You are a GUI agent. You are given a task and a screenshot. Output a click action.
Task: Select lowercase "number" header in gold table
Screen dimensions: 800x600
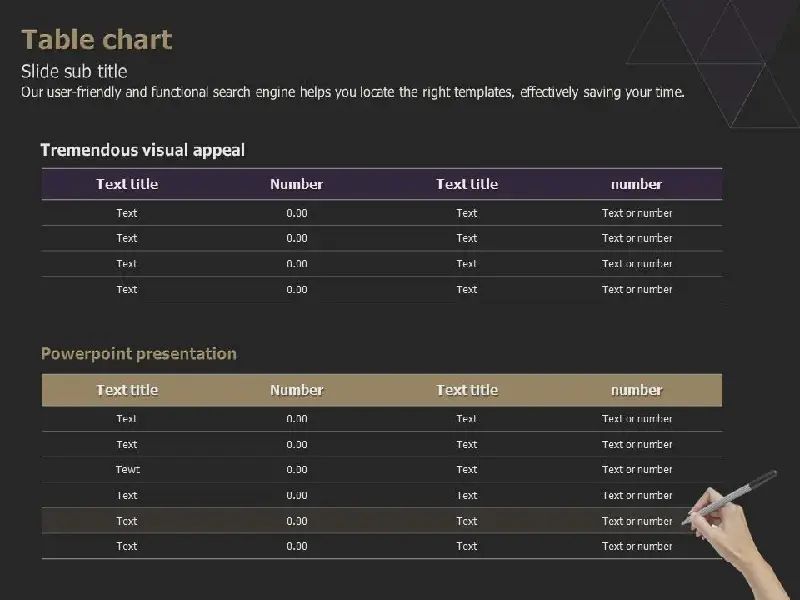click(636, 390)
